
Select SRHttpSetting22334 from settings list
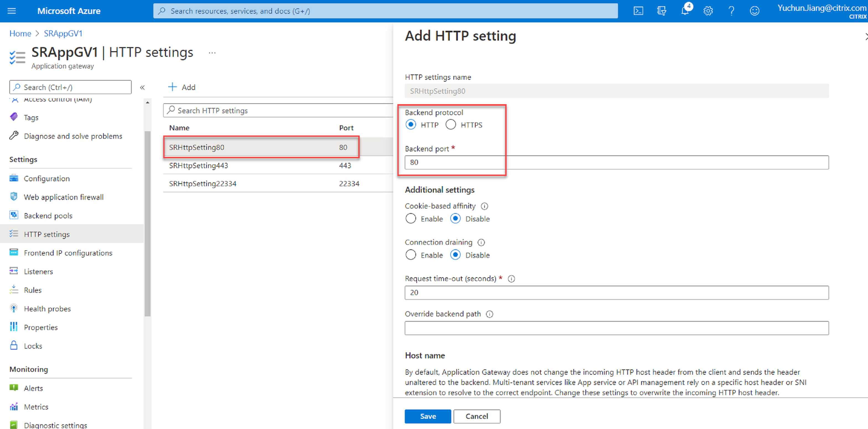[x=202, y=183]
